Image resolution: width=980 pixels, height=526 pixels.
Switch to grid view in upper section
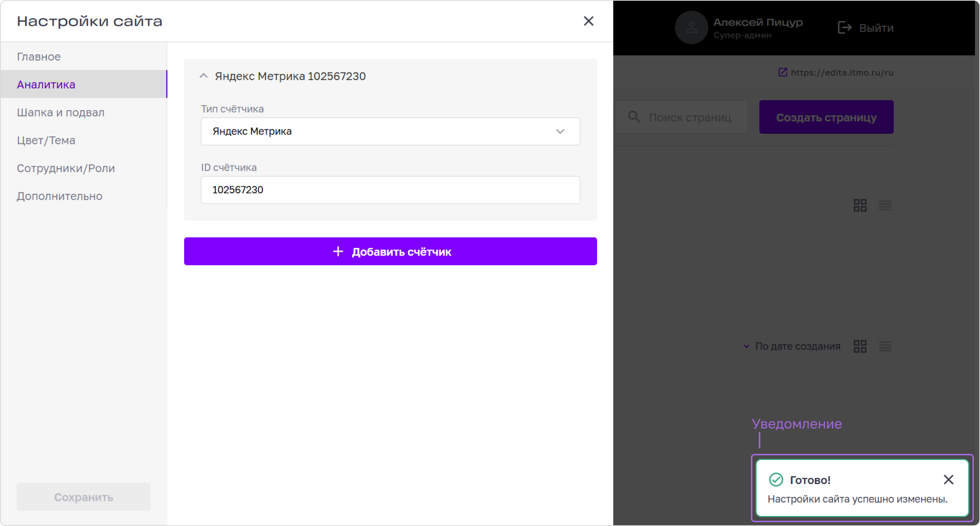coord(860,206)
